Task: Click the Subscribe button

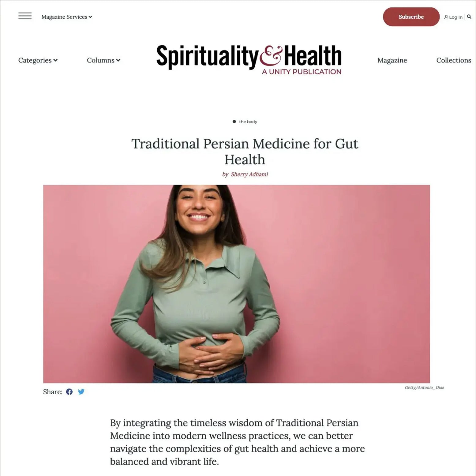Action: (x=411, y=17)
